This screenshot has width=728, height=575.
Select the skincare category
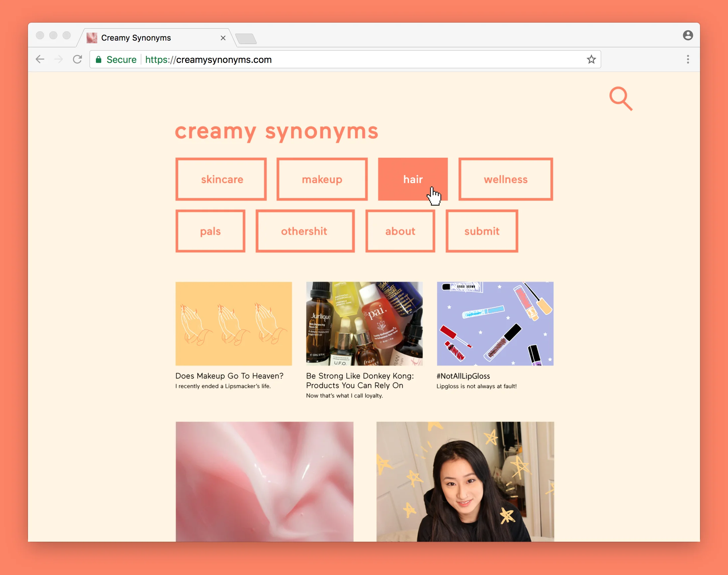(x=221, y=179)
